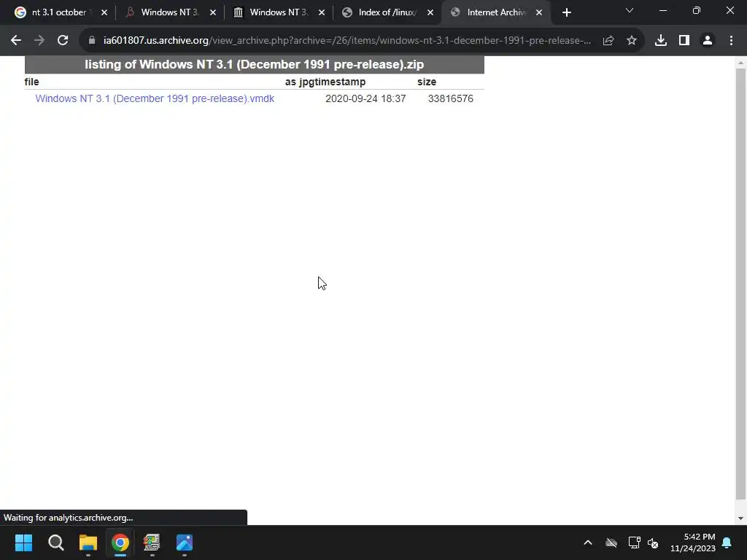The height and width of the screenshot is (560, 747).
Task: Toggle the browser side panel
Action: click(x=684, y=41)
